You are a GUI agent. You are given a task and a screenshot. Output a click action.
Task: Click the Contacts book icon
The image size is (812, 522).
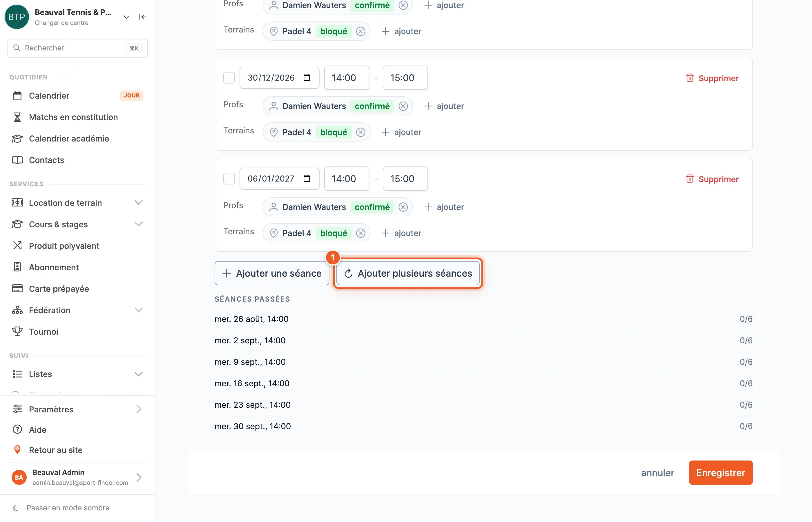click(17, 160)
